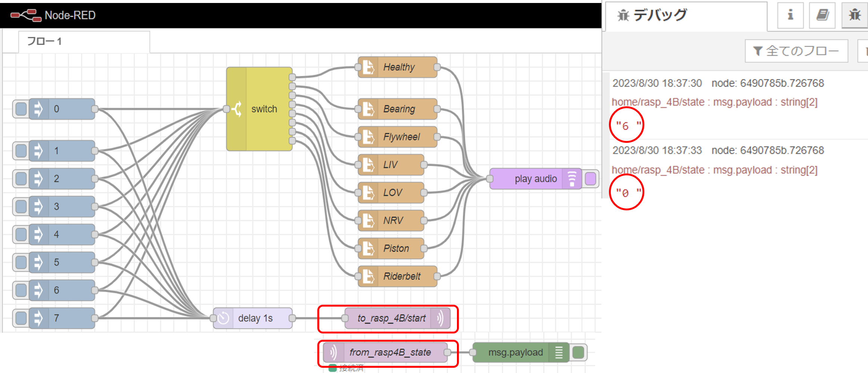Click the from_rasp4B_state MQTT in icon
The height and width of the screenshot is (373, 868).
[x=333, y=352]
